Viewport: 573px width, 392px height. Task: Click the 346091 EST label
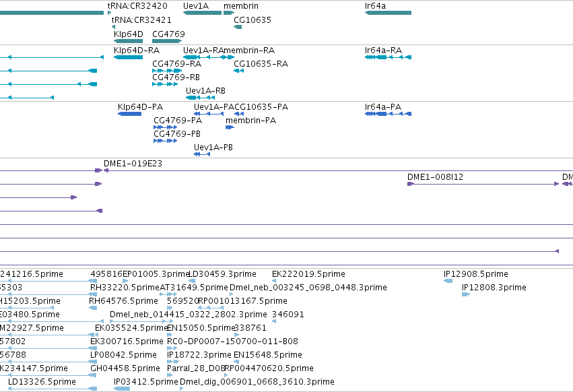(x=288, y=315)
